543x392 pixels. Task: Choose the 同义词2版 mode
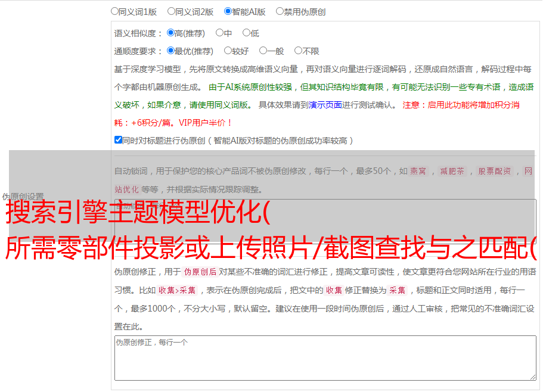coord(171,11)
